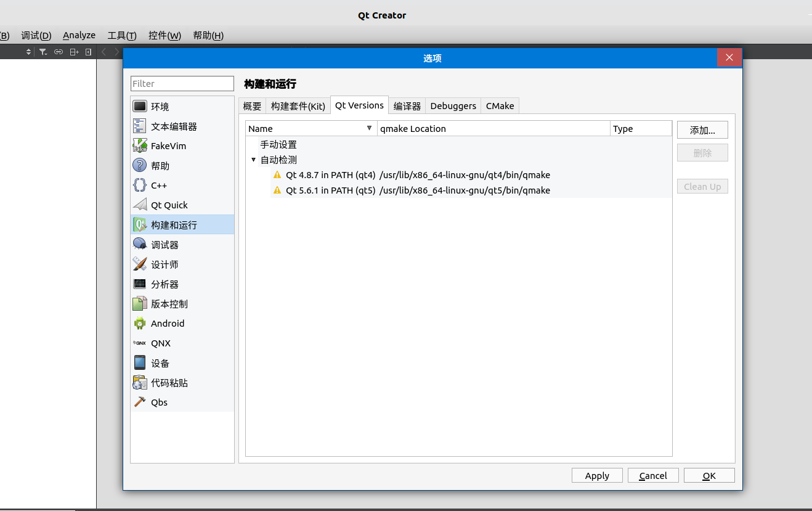Open the 环境 settings category
The width and height of the screenshot is (812, 511).
coord(182,107)
